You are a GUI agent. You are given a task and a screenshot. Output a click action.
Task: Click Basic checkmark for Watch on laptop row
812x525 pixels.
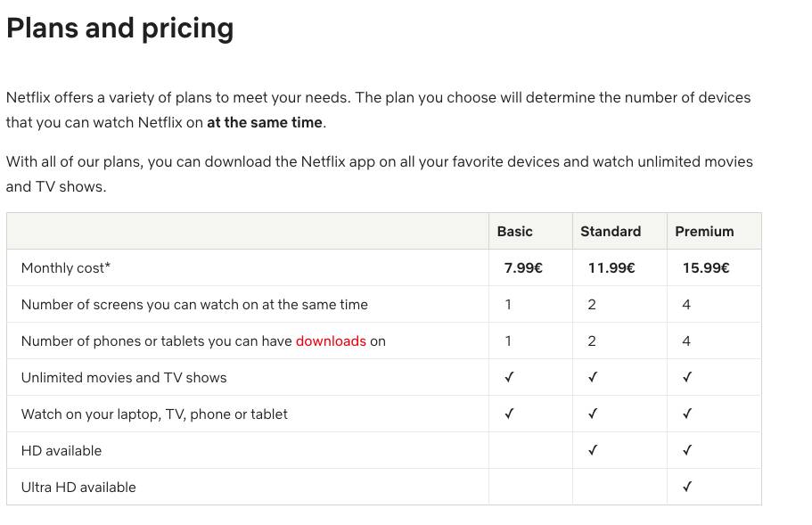[509, 414]
